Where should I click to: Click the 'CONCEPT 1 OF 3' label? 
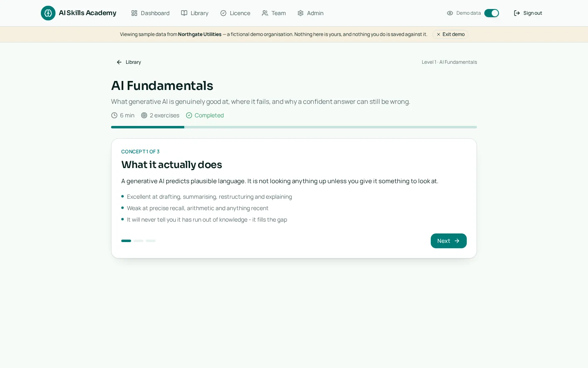(x=140, y=152)
